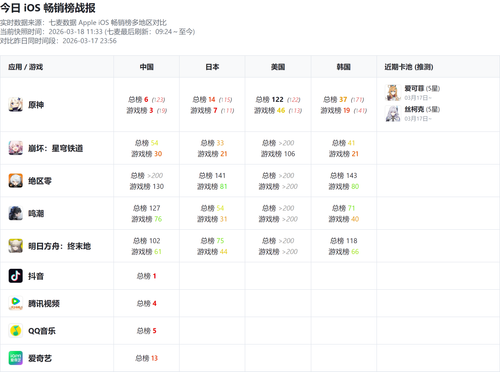Screen dimensions: 500x372
Task: Click the 绝区零 name label
Action: point(40,181)
